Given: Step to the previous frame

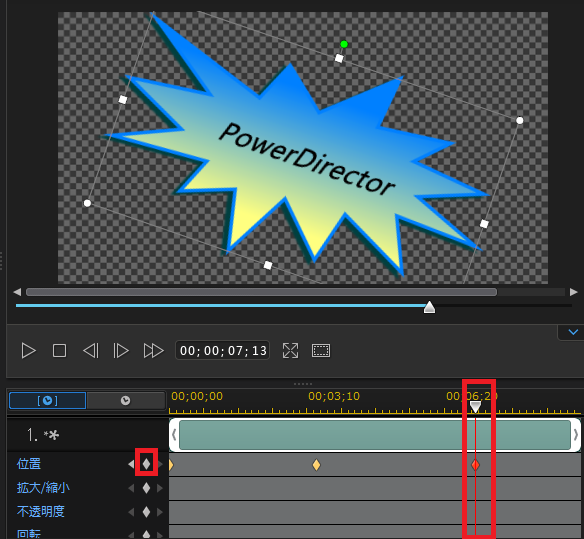Looking at the screenshot, I should pyautogui.click(x=91, y=351).
